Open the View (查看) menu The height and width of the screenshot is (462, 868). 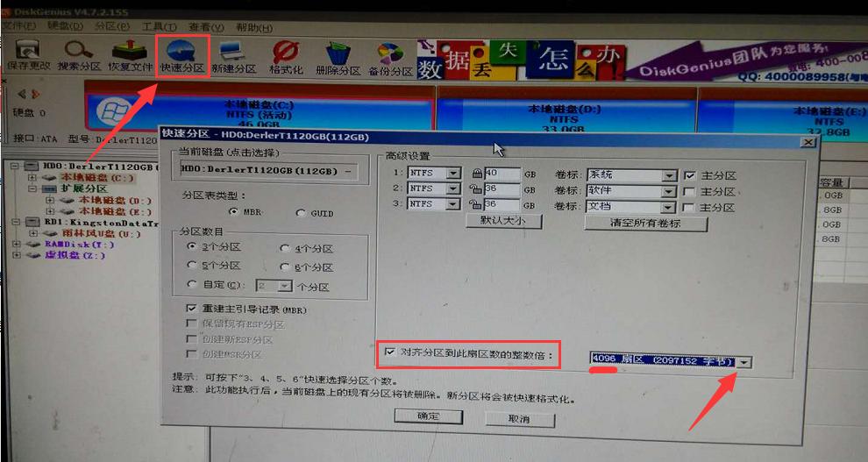[x=206, y=27]
